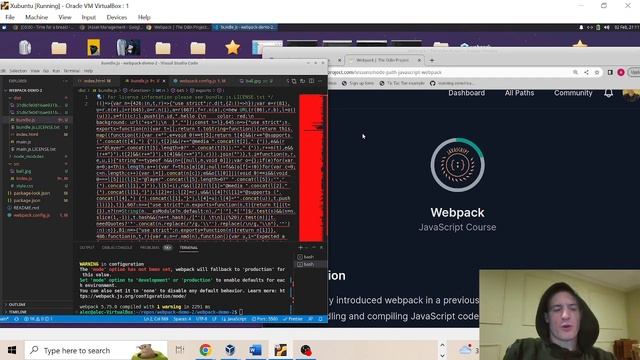The height and width of the screenshot is (360, 640).
Task: Open main.js.LICENSE.txt in explorer
Action: click(36, 149)
